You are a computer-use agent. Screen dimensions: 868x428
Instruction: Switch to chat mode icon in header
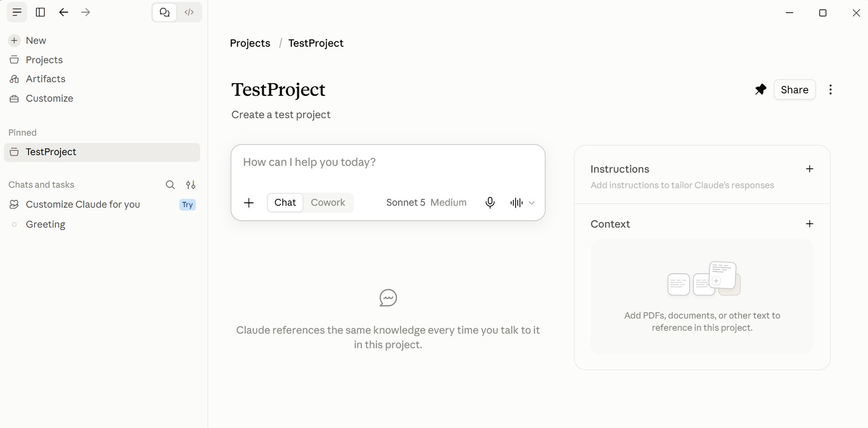click(x=165, y=13)
